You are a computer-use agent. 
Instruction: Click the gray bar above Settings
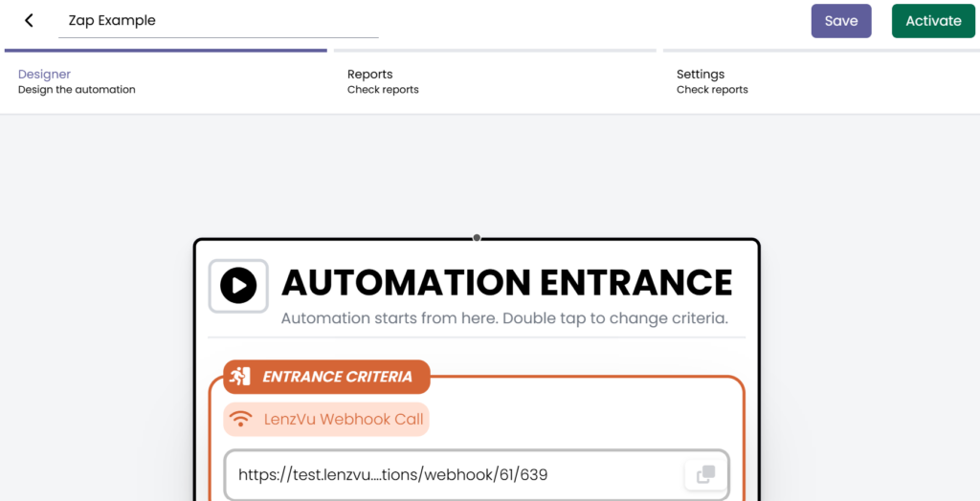818,51
